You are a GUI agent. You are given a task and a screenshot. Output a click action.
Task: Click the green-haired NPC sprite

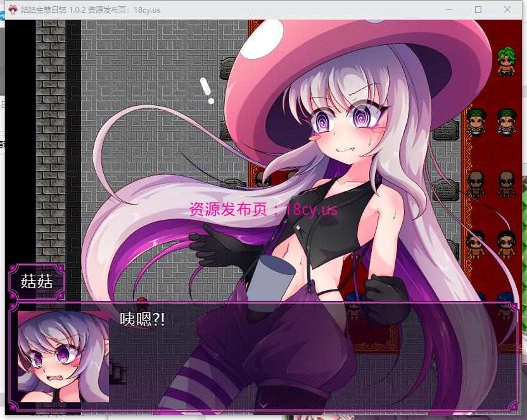(x=506, y=62)
